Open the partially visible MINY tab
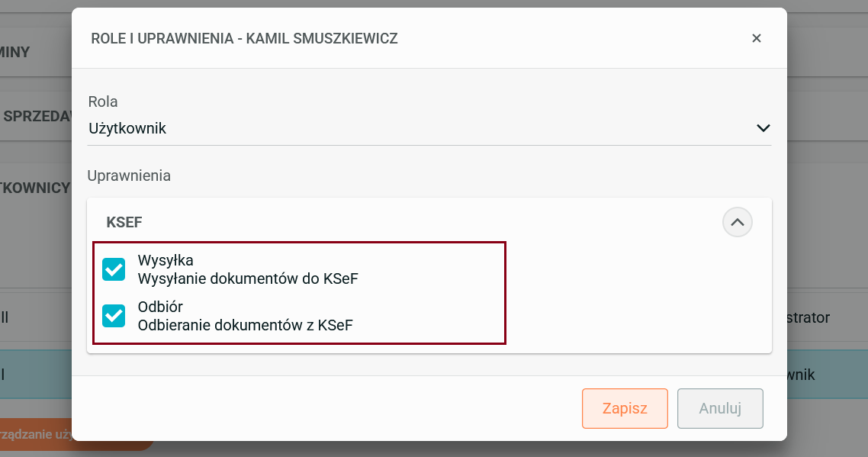The height and width of the screenshot is (457, 868). 17,53
